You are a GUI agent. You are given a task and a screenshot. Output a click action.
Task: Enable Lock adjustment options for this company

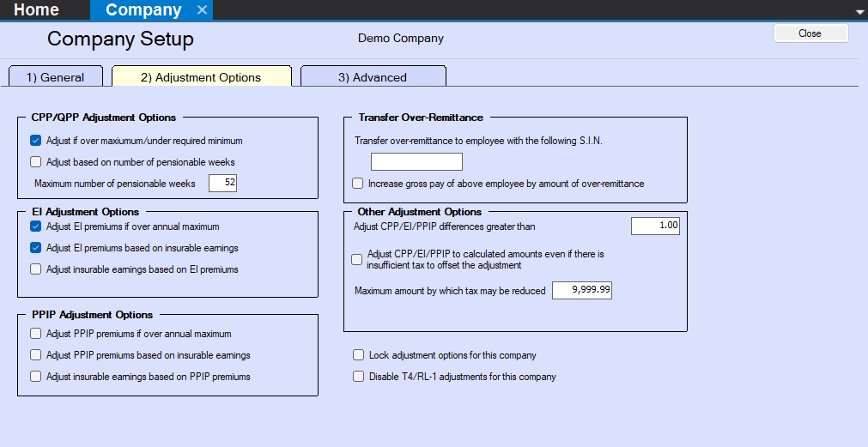(358, 355)
